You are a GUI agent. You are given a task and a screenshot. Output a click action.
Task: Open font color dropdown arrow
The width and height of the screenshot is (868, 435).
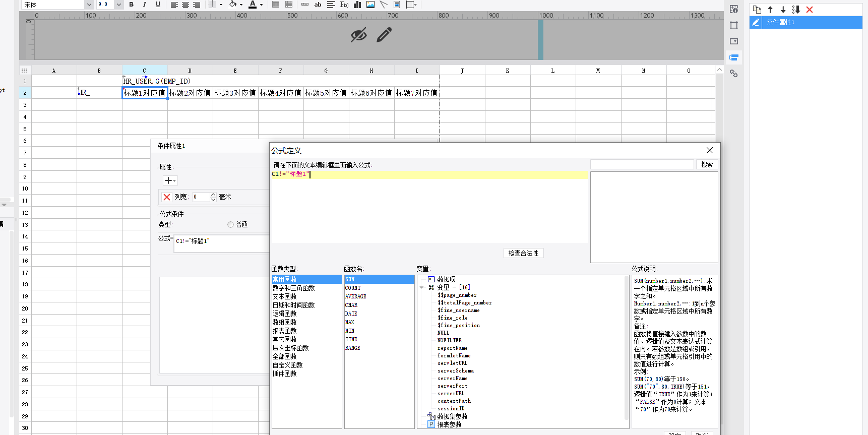tap(261, 5)
